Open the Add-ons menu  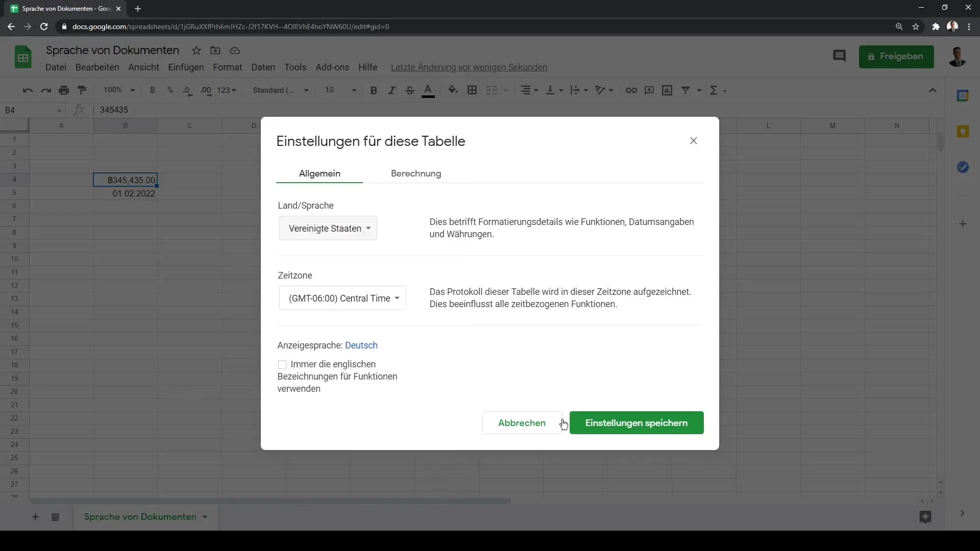(332, 67)
